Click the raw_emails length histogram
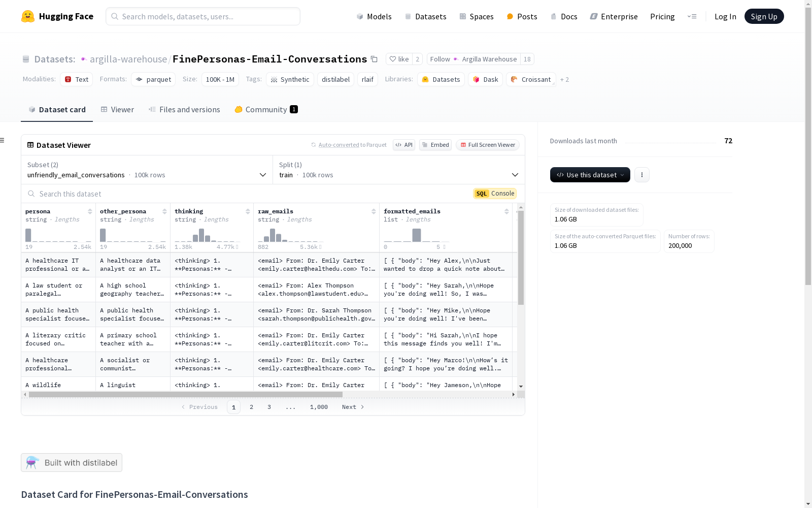This screenshot has width=812, height=508. point(290,235)
